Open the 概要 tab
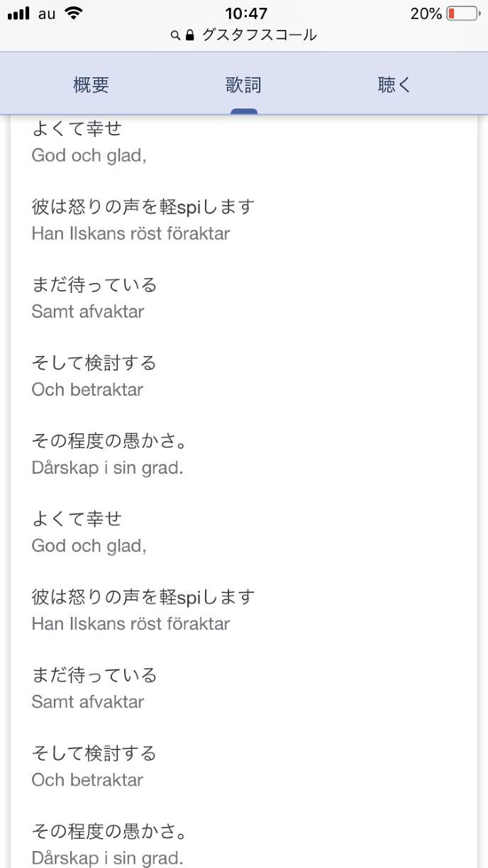 pos(91,86)
